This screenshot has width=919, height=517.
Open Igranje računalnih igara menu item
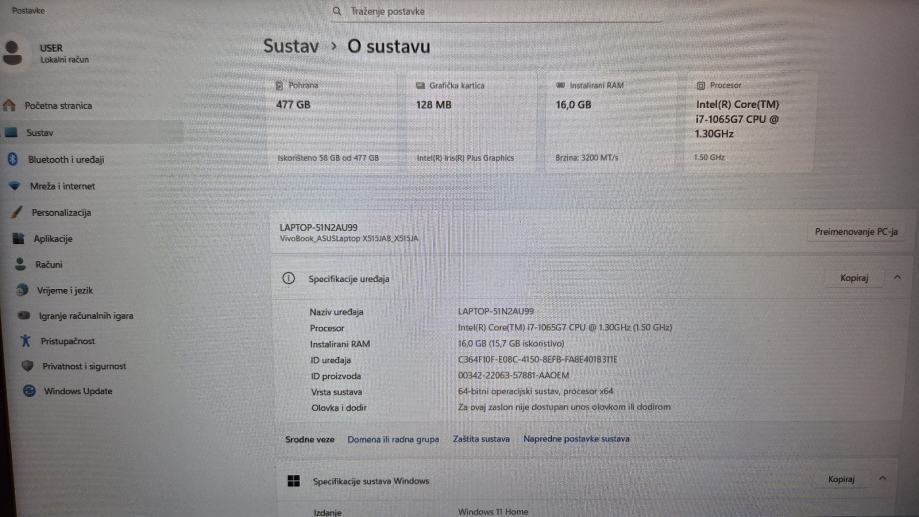tap(86, 315)
